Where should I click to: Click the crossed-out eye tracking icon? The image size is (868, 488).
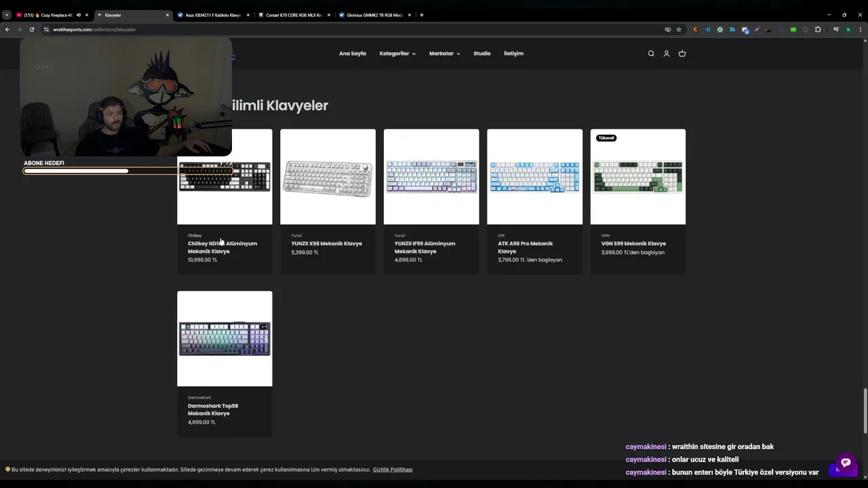click(668, 29)
